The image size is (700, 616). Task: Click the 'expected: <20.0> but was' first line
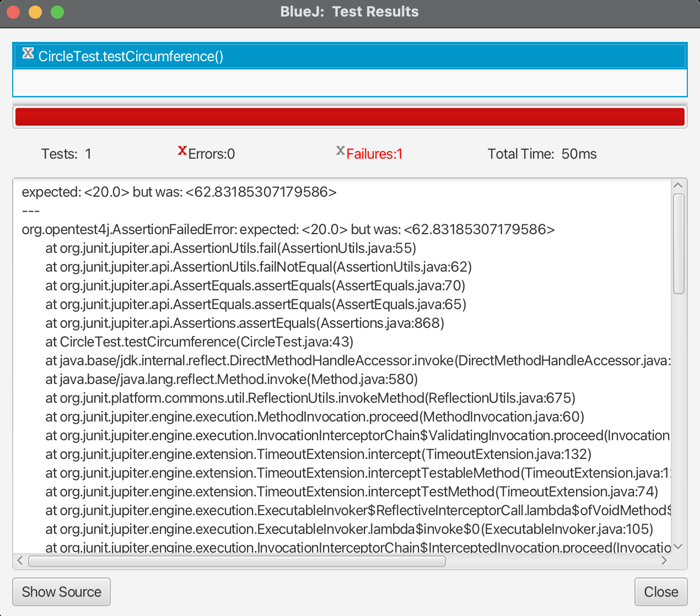pos(179,192)
